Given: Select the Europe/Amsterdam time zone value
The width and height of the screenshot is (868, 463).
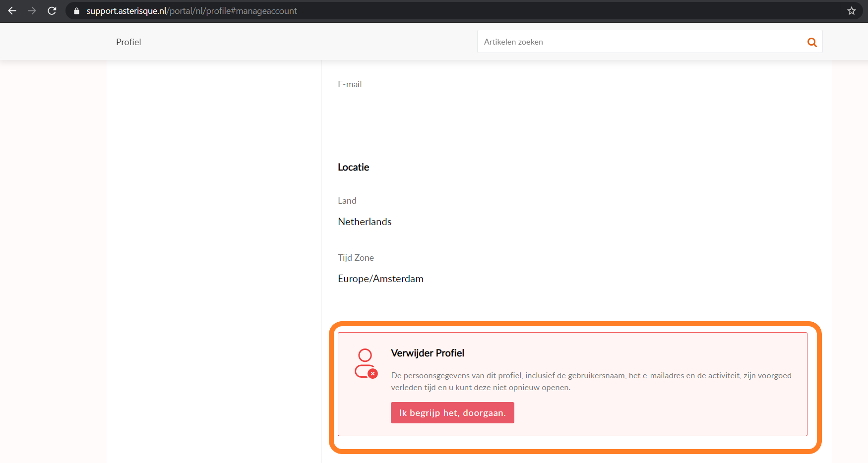Looking at the screenshot, I should tap(380, 279).
